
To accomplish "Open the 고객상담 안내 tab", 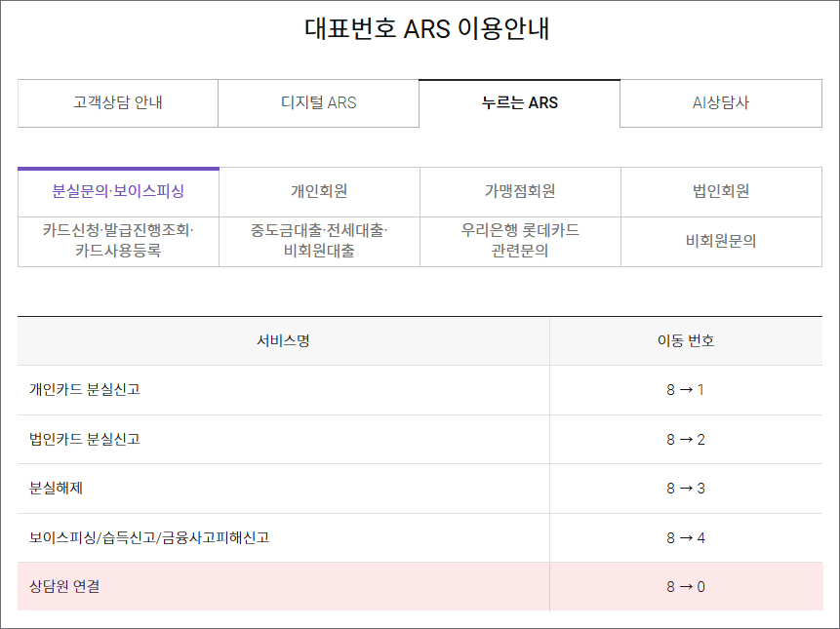I will coord(117,102).
